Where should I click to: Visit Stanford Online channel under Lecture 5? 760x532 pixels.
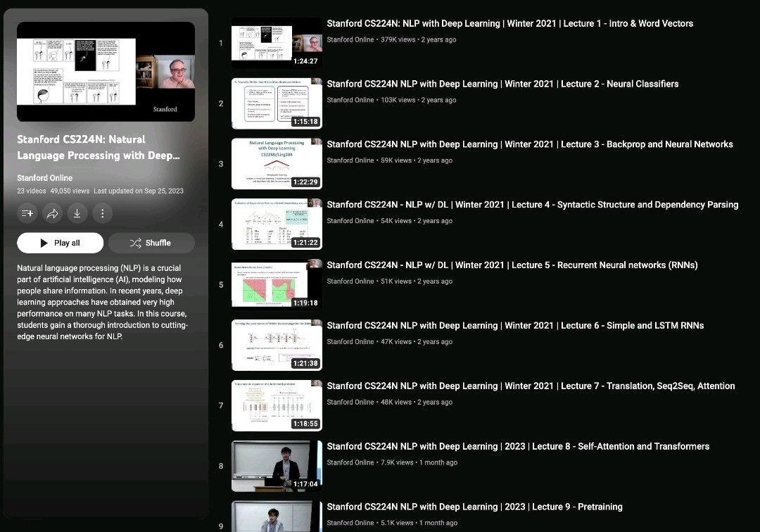(350, 281)
